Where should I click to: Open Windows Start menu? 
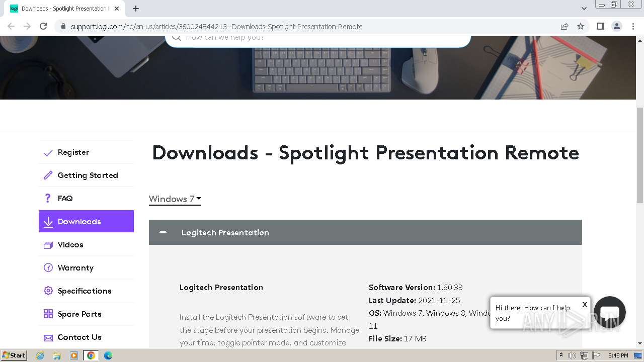pyautogui.click(x=14, y=355)
